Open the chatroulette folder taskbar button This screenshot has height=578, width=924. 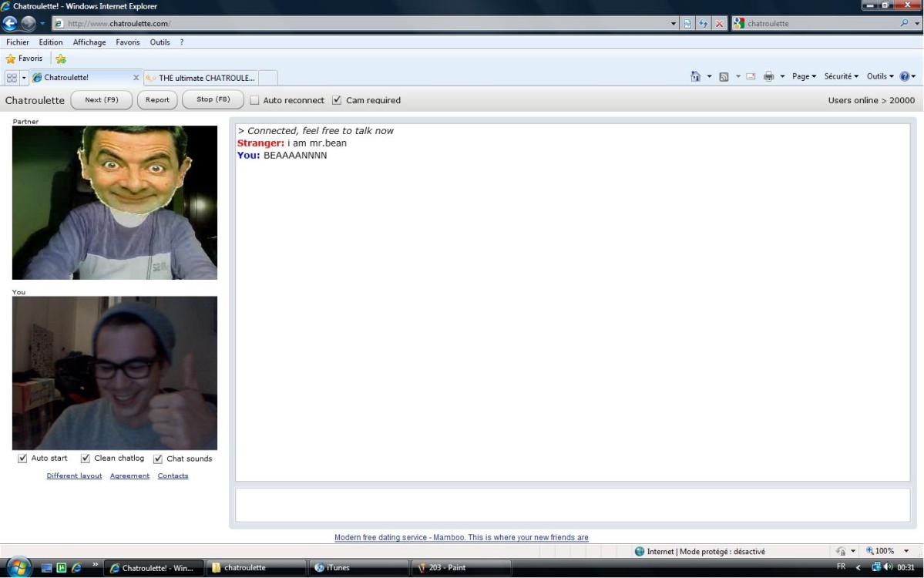255,568
